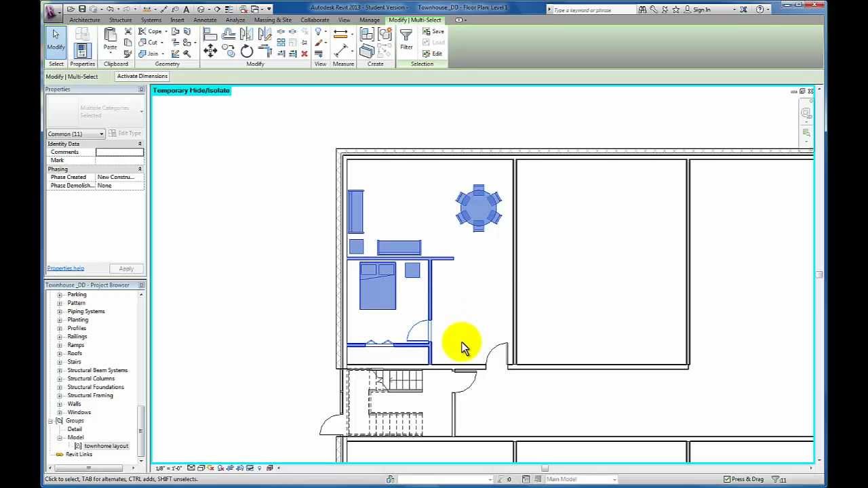Click the red Delete X in Modify panel
Screen dimensions: 868x488
304,54
